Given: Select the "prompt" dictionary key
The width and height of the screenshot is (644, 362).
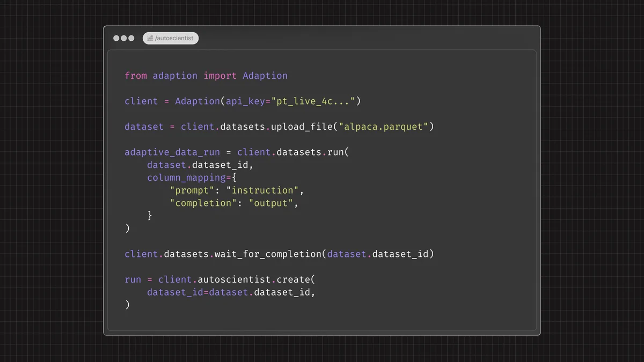Looking at the screenshot, I should point(192,190).
